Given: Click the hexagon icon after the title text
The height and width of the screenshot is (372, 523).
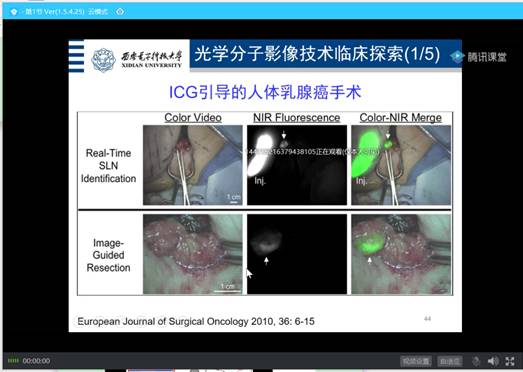Looking at the screenshot, I should point(120,12).
